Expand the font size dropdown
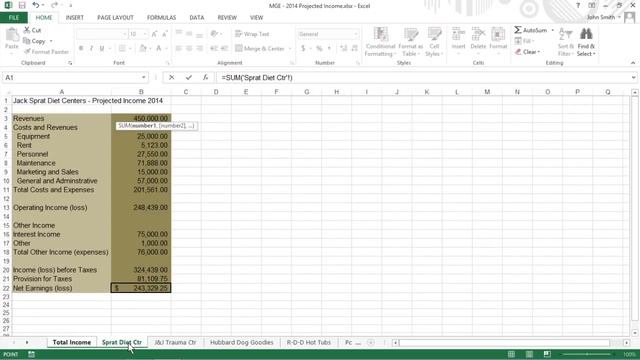The width and height of the screenshot is (640, 360). pos(144,34)
